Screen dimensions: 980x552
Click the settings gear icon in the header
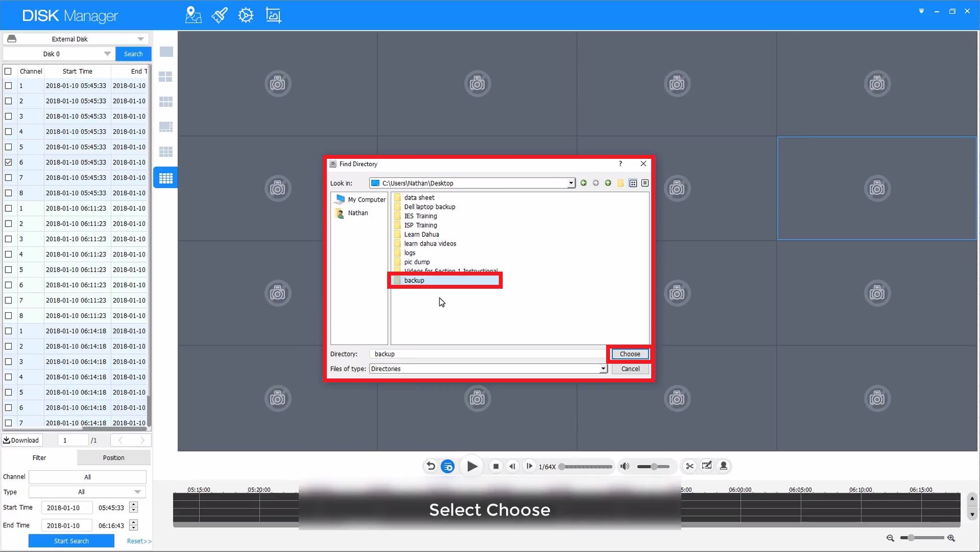click(x=245, y=15)
